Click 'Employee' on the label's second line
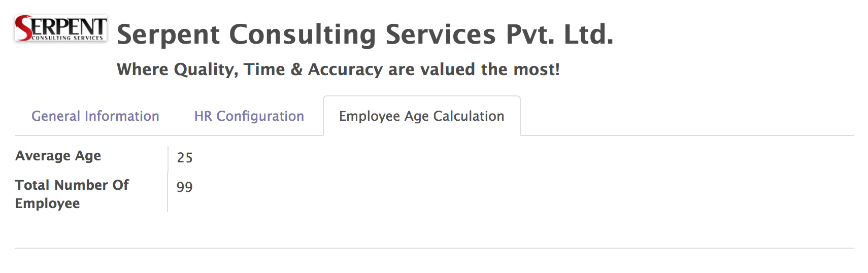Viewport: 868px width, 273px height. [48, 203]
